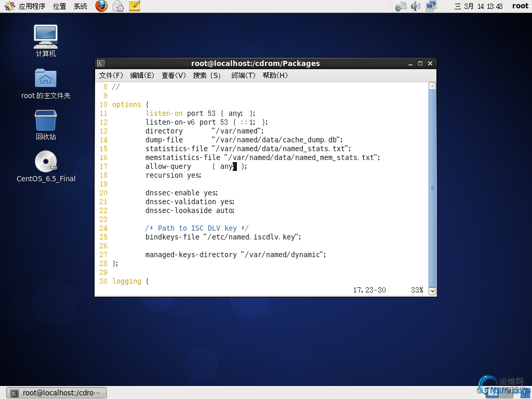Select the CentOS_6.5_Final disc icon
This screenshot has height=399, width=532.
pos(46,166)
